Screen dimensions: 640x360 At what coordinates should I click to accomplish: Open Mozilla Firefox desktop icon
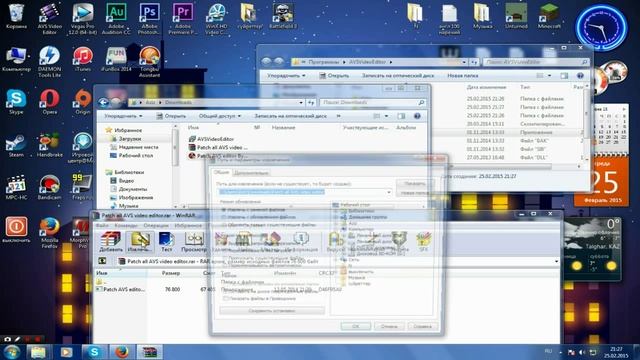click(49, 233)
